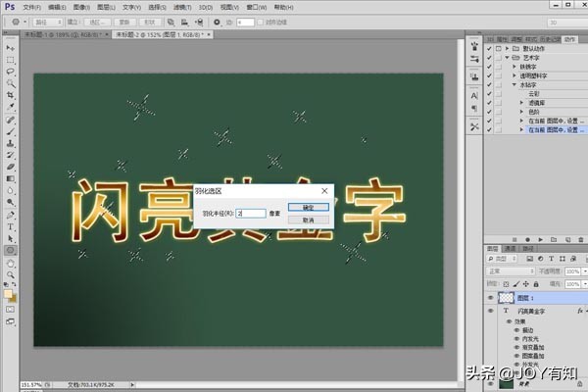588x392 pixels.
Task: Click the 羽化半径 input field
Action: point(251,214)
